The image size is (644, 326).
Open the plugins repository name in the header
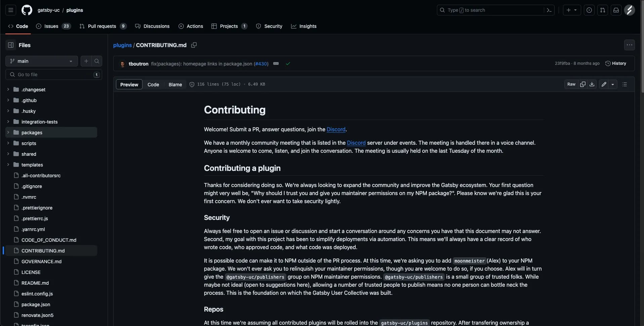click(x=75, y=10)
